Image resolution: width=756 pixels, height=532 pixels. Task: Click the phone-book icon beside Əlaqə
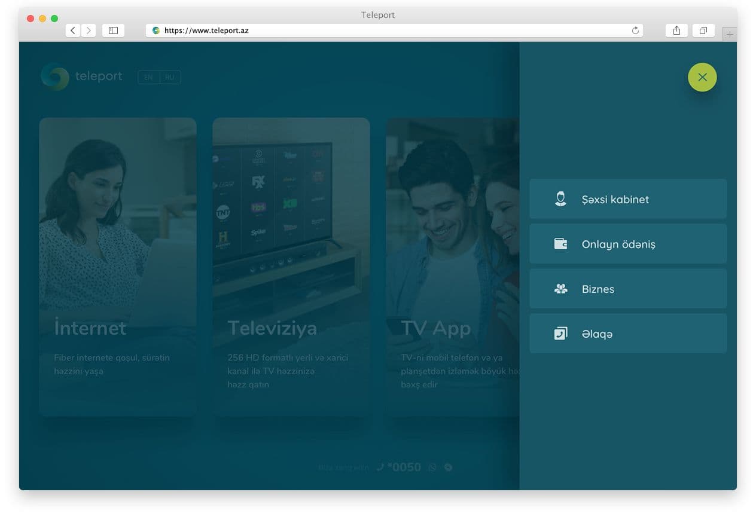click(560, 334)
